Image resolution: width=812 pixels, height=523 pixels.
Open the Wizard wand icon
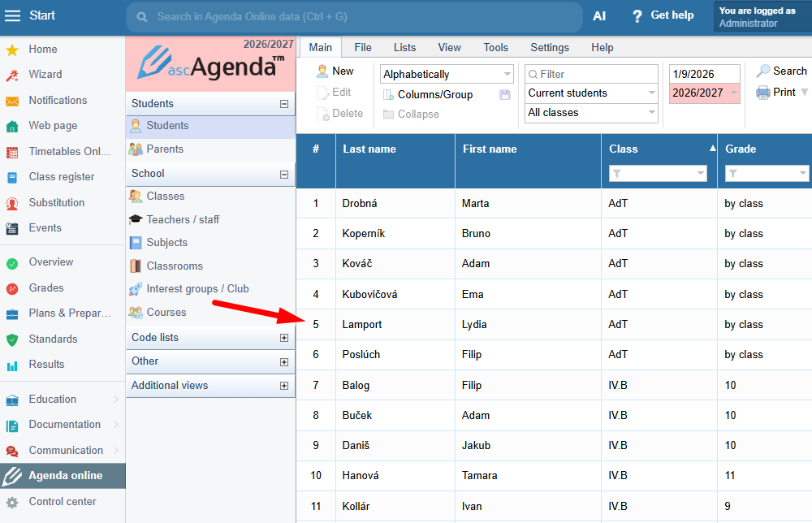[12, 75]
